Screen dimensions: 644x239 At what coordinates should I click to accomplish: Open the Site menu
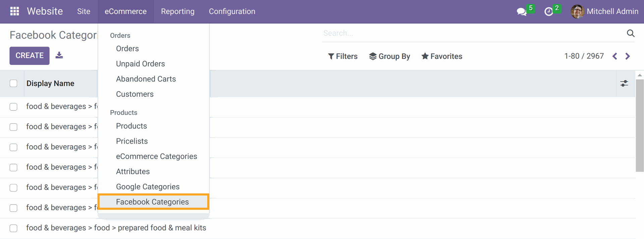84,11
